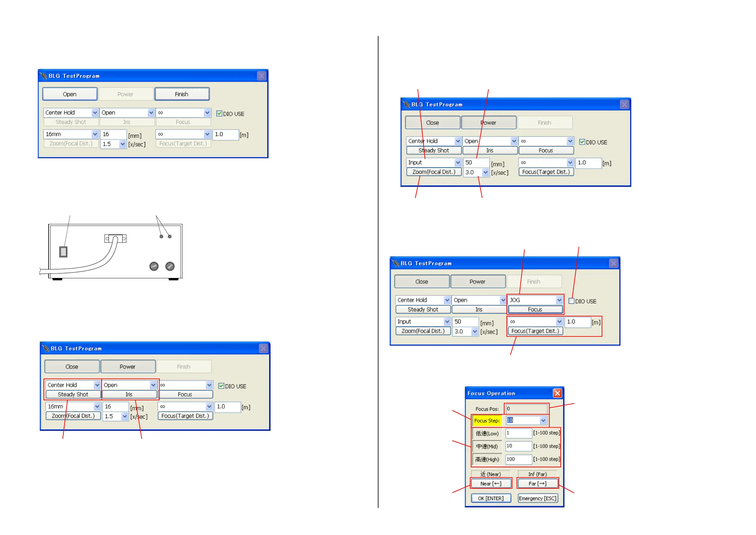Confirm with the OK [ENTER] button
The height and width of the screenshot is (535, 756).
pyautogui.click(x=491, y=498)
